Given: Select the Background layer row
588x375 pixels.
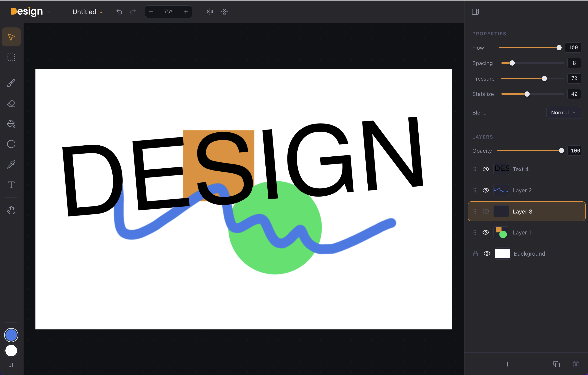Looking at the screenshot, I should pyautogui.click(x=527, y=254).
